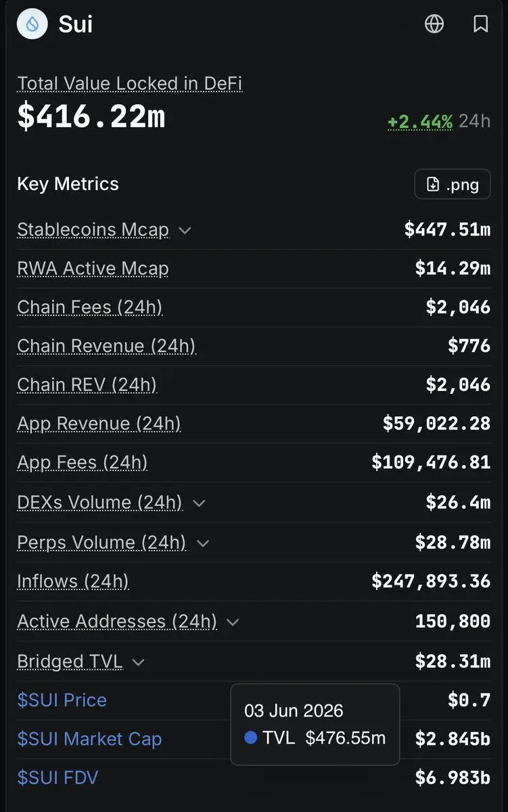Download key metrics as .png
Screen dimensions: 508x812
pyautogui.click(x=453, y=184)
